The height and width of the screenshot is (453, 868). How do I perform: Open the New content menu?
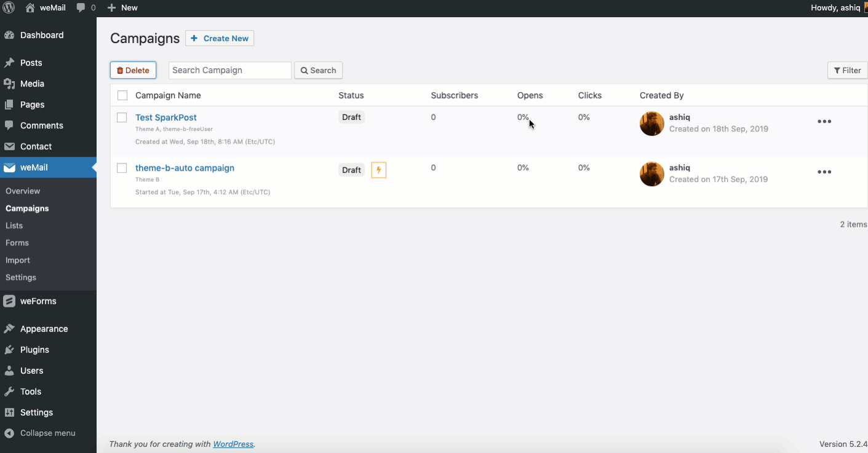122,8
